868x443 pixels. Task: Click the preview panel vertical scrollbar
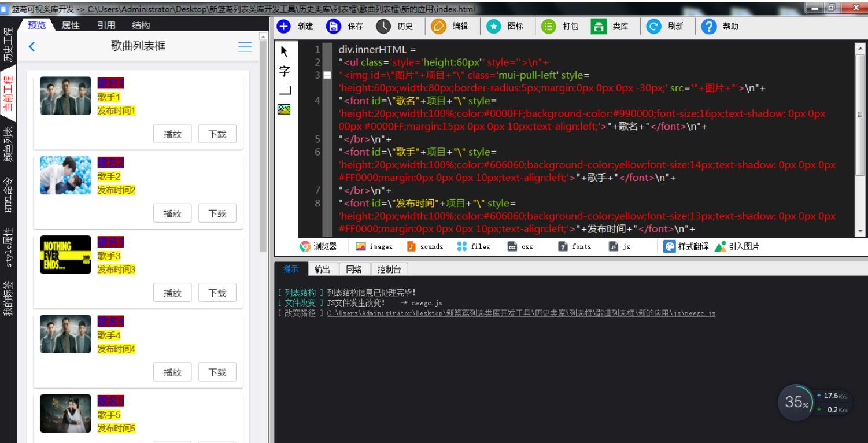(x=264, y=145)
